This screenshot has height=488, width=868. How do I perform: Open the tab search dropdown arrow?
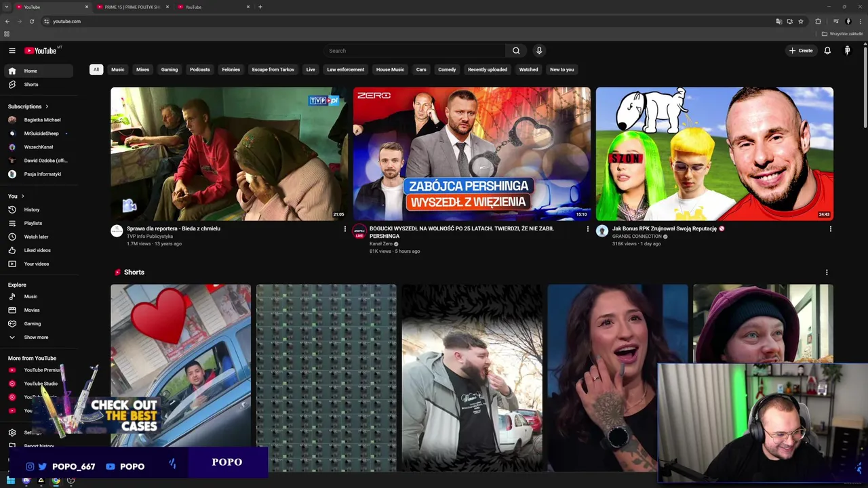click(x=6, y=7)
